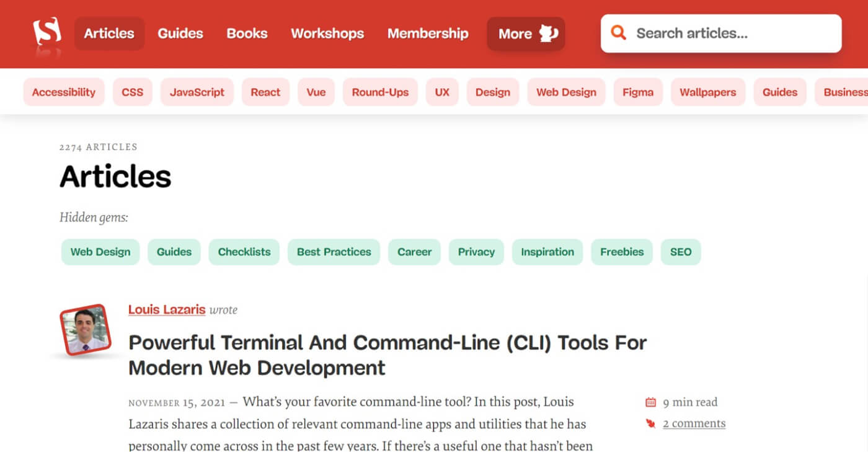The height and width of the screenshot is (452, 868).
Task: Select the Round-Ups category tag
Action: pyautogui.click(x=380, y=92)
